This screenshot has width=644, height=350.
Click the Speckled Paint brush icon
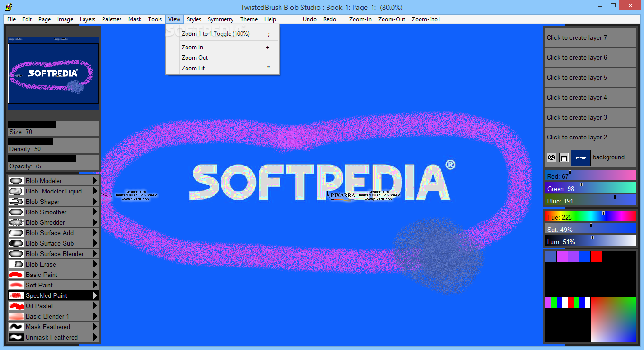pos(16,295)
